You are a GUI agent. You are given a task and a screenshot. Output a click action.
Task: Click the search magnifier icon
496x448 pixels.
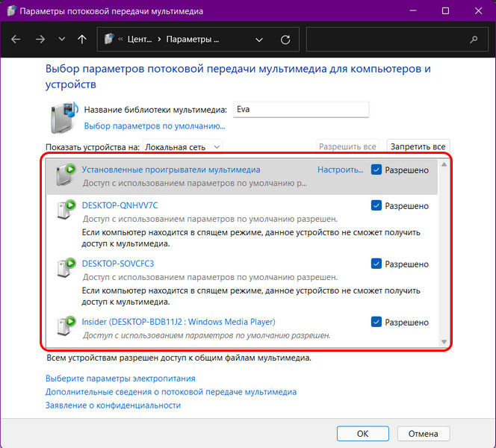point(474,40)
